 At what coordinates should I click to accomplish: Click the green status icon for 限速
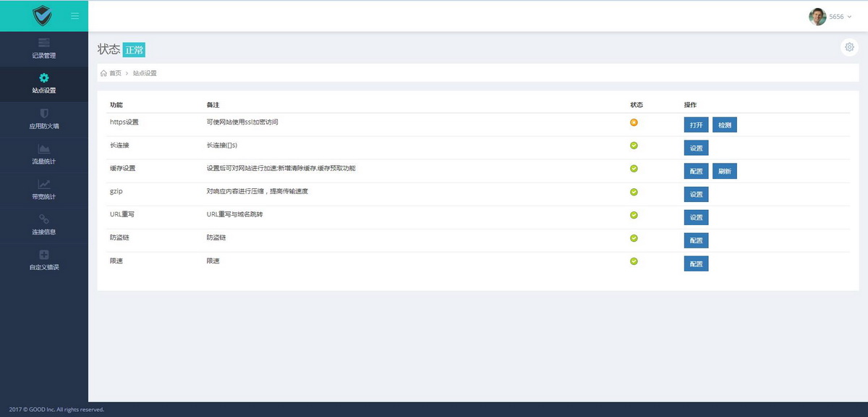tap(634, 261)
